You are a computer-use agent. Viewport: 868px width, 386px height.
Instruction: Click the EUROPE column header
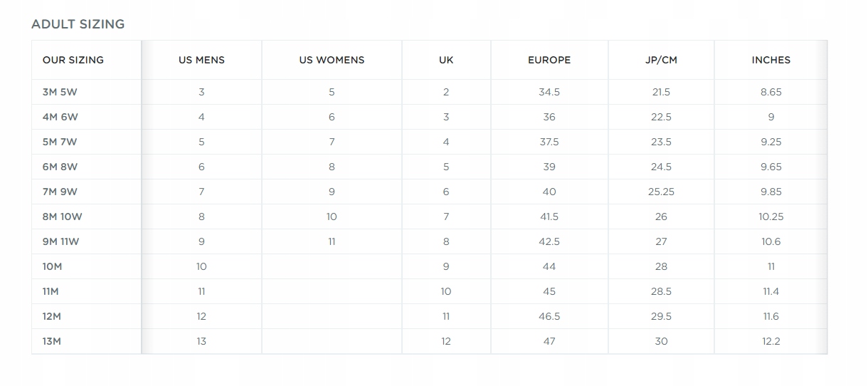(x=549, y=61)
